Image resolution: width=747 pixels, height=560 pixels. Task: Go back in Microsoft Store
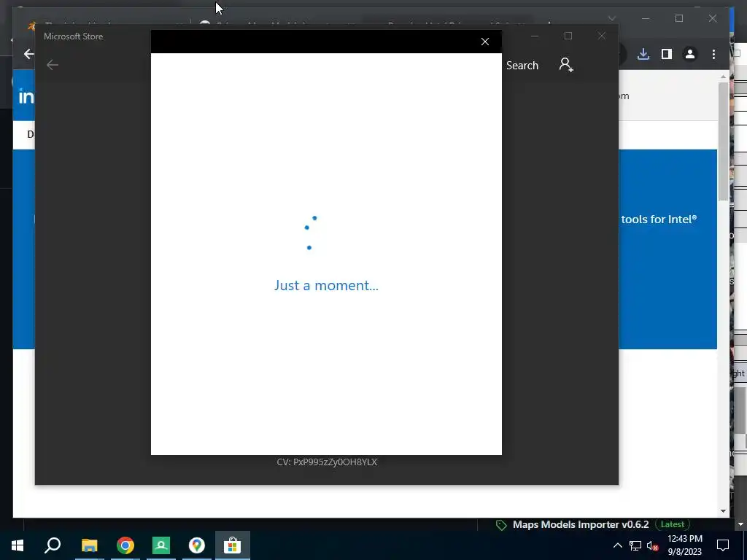point(53,65)
